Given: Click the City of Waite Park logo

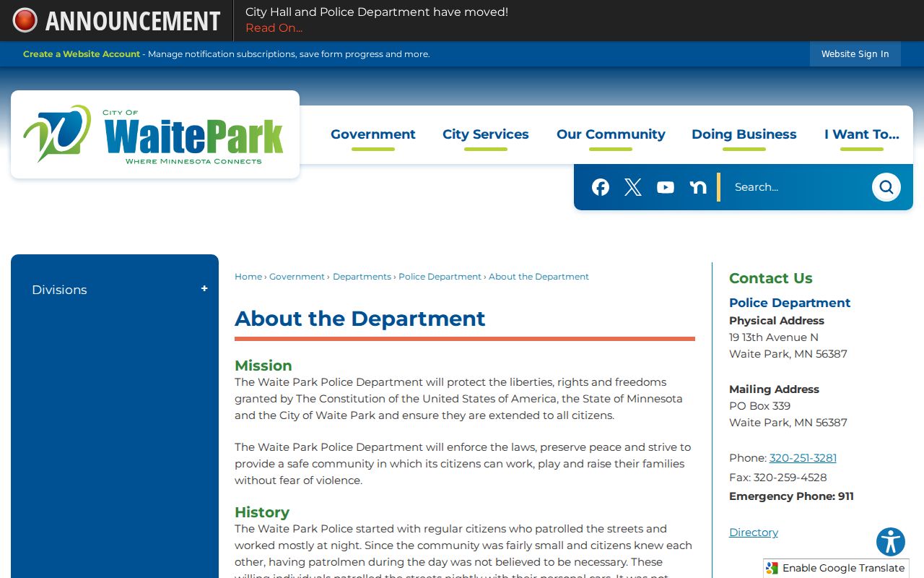Looking at the screenshot, I should [154, 134].
